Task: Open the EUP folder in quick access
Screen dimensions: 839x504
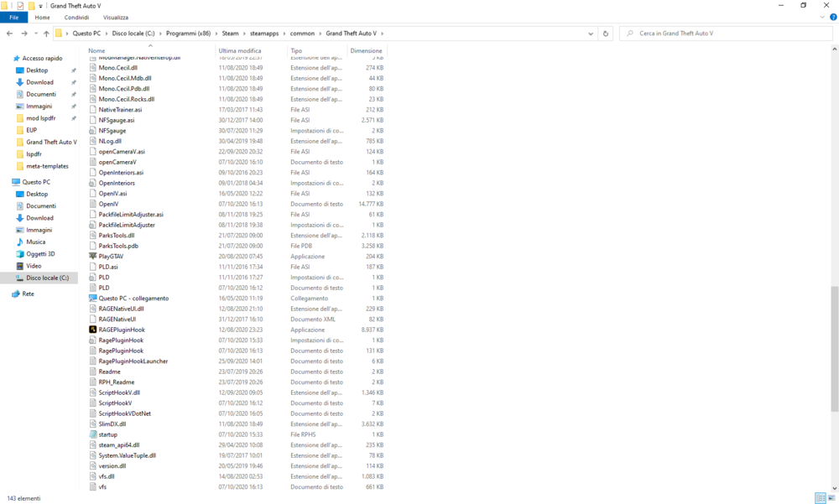Action: 32,130
